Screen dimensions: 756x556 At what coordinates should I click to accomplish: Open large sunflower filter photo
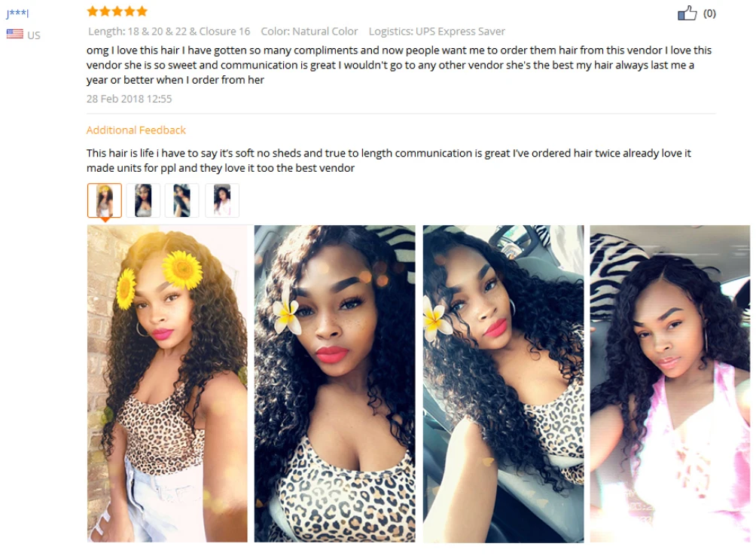coord(167,383)
